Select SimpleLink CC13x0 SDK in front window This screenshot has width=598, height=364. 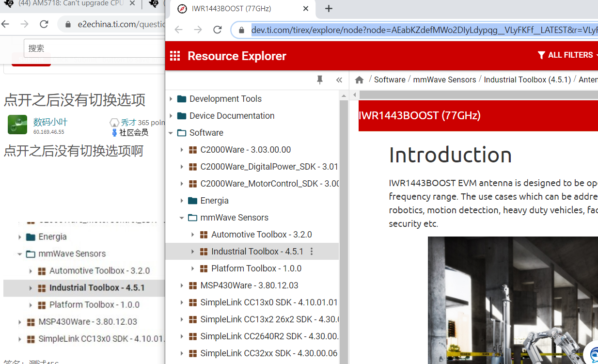click(269, 302)
